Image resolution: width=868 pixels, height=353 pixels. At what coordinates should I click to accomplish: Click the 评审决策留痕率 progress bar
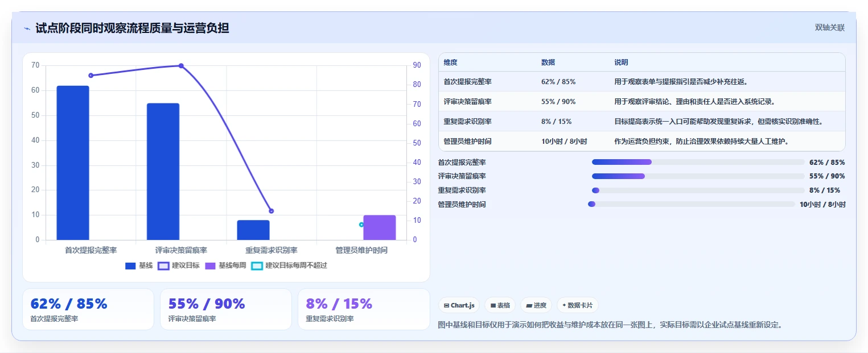(698, 176)
